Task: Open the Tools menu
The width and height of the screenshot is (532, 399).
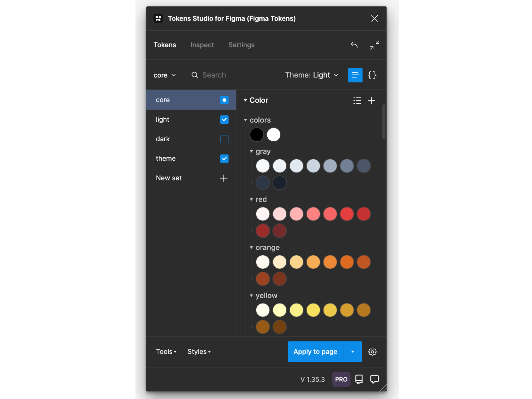Action: [x=166, y=352]
